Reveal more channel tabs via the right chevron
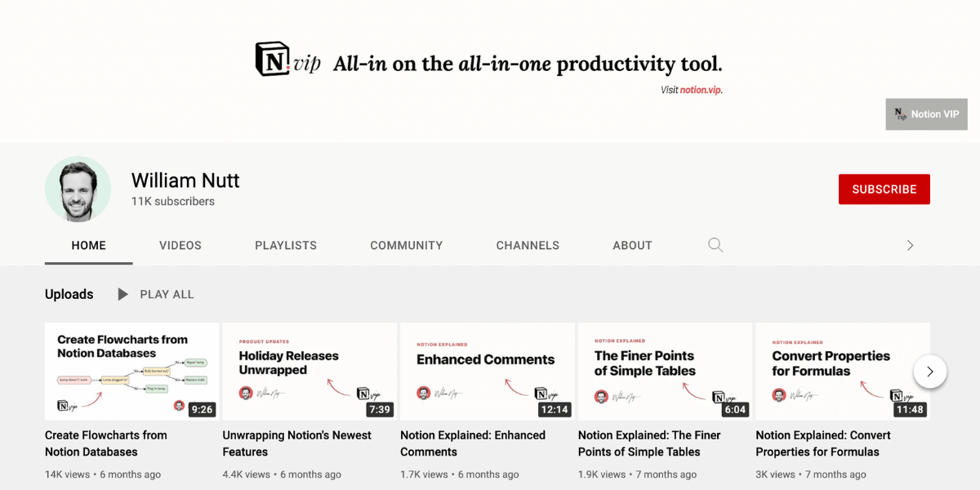Viewport: 980px width, 490px height. tap(910, 245)
